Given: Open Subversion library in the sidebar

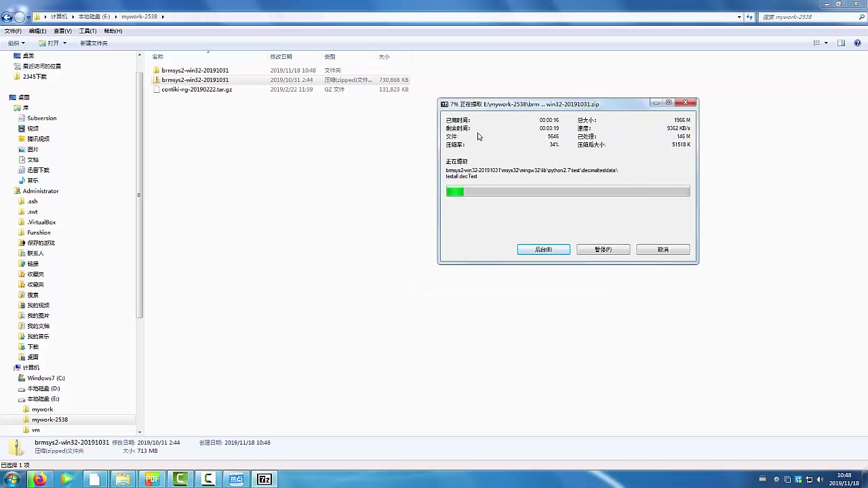Looking at the screenshot, I should [x=41, y=118].
